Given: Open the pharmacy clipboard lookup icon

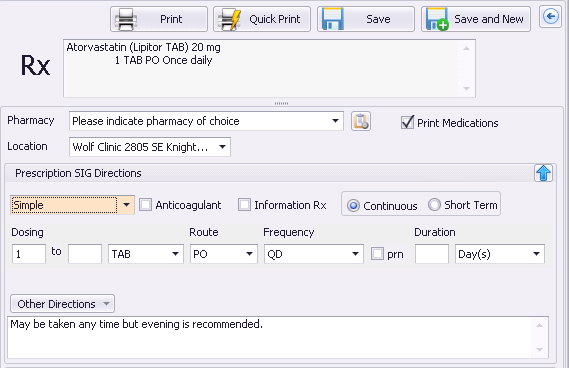Looking at the screenshot, I should 361,121.
